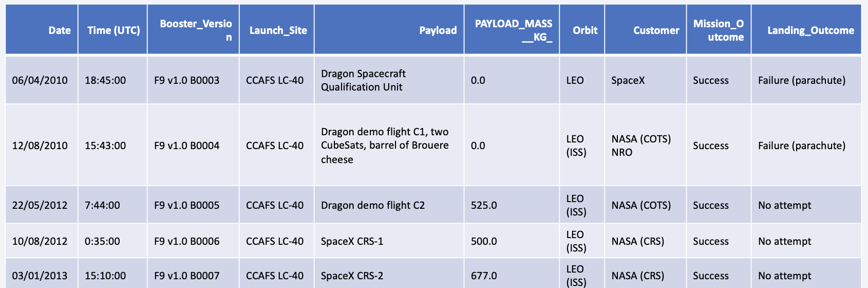Select the Booster_Version column header
868x288 pixels.
tap(196, 30)
